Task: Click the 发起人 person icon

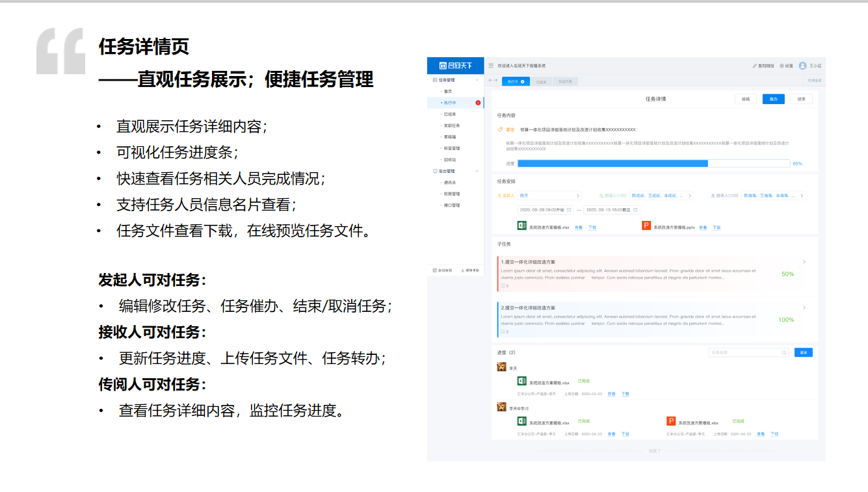Action: click(499, 196)
